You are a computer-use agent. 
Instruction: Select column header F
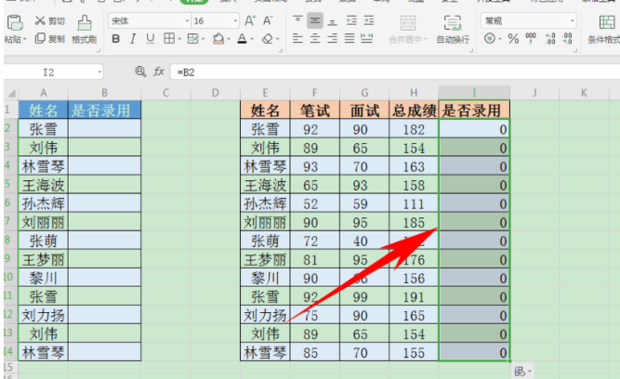(315, 93)
